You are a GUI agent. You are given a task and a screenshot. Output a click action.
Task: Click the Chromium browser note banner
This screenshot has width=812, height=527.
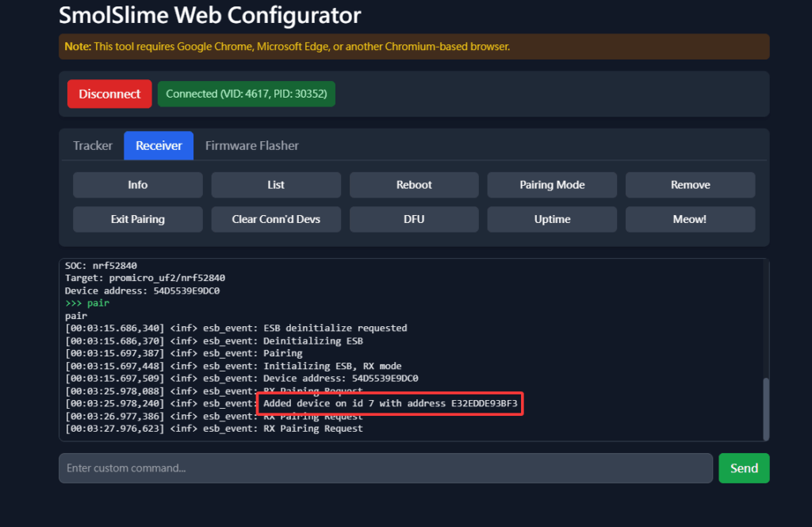point(414,47)
